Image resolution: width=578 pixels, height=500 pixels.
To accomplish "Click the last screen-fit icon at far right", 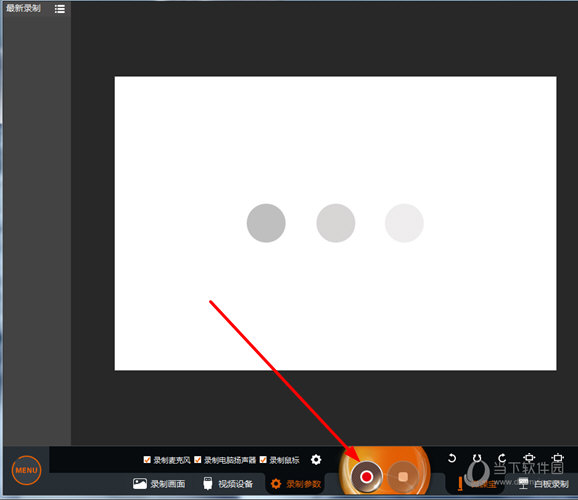I will [558, 458].
